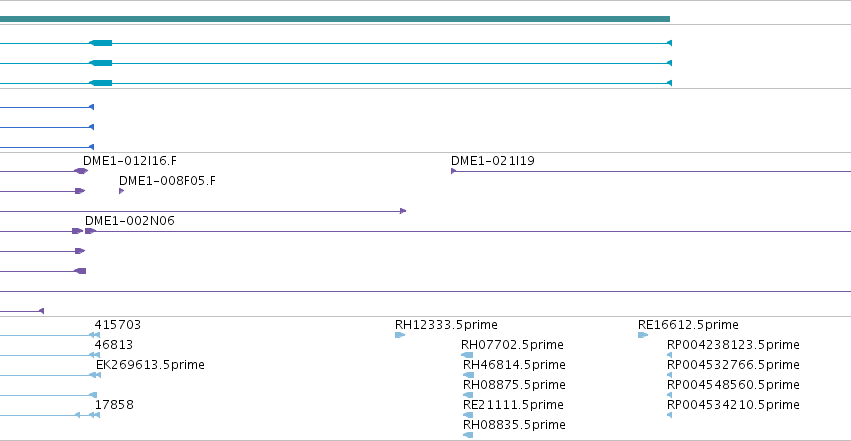Select the thick dark teal gene bar

[335, 19]
